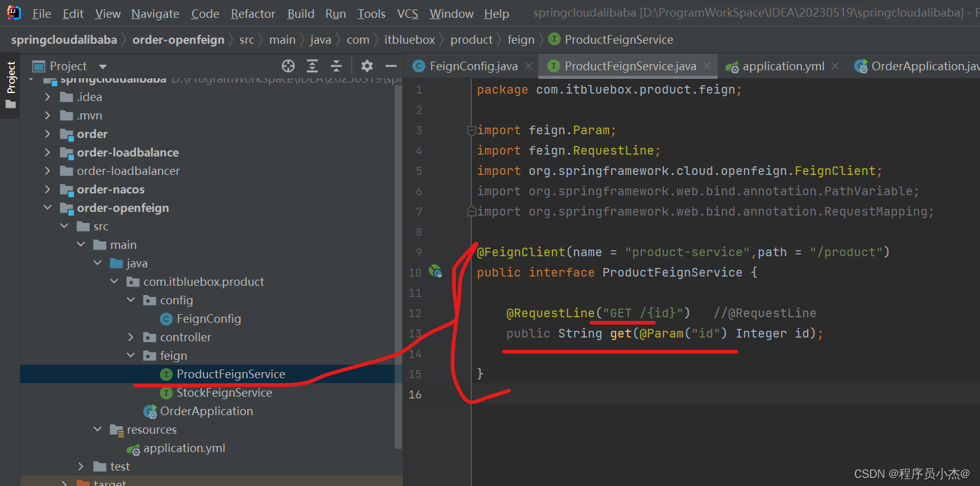Screen dimensions: 980x486
Task: Open the Tools menu
Action: click(x=371, y=14)
